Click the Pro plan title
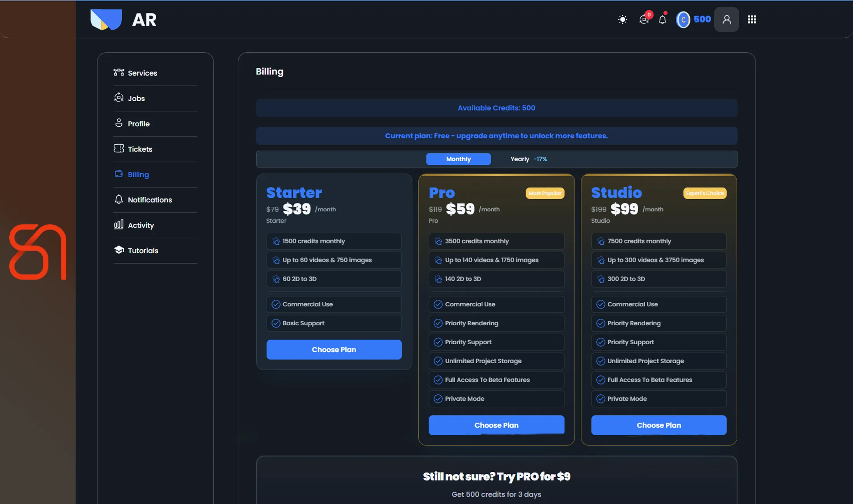The height and width of the screenshot is (504, 853). point(442,193)
